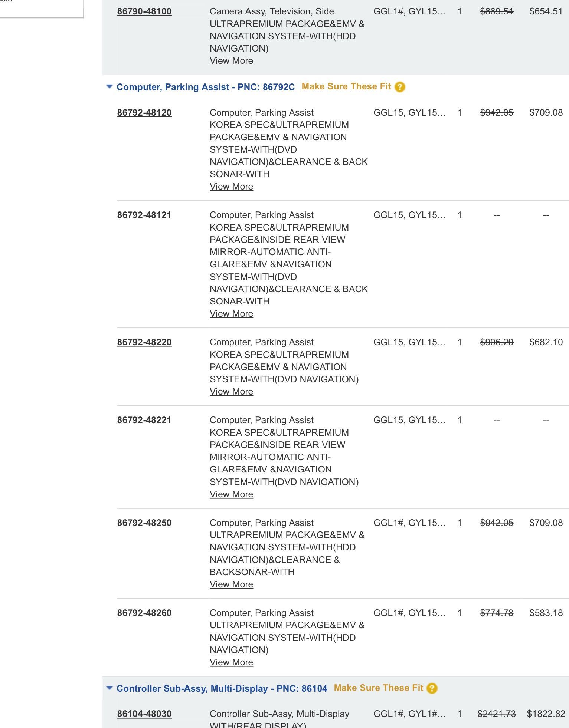View More under part 86792-48121 description

231,314
